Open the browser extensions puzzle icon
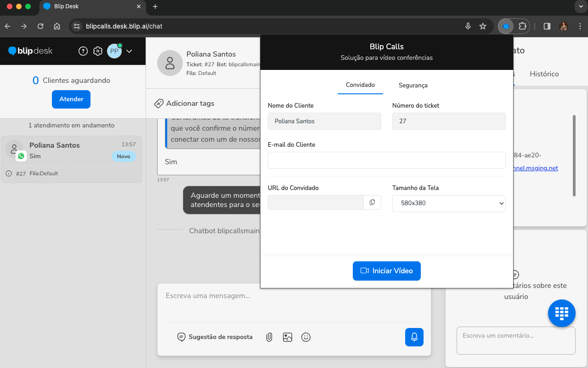Screen dimensions: 588x368 [522, 26]
